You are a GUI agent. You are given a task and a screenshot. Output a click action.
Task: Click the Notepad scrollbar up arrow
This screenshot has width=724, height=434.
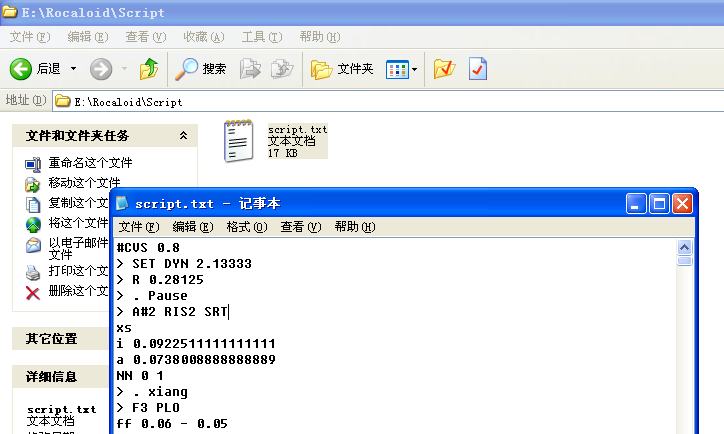point(684,247)
